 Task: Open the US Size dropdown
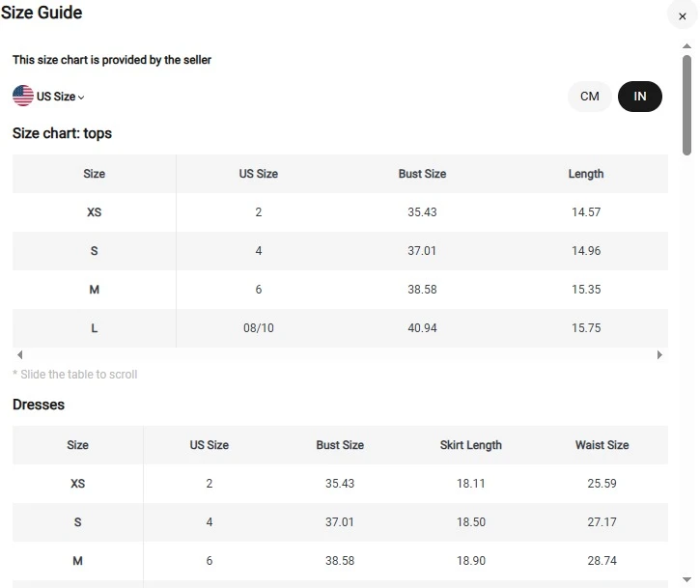tap(56, 97)
